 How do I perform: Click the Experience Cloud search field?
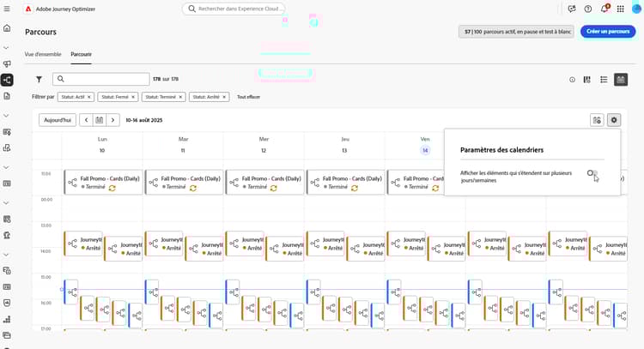pyautogui.click(x=234, y=9)
